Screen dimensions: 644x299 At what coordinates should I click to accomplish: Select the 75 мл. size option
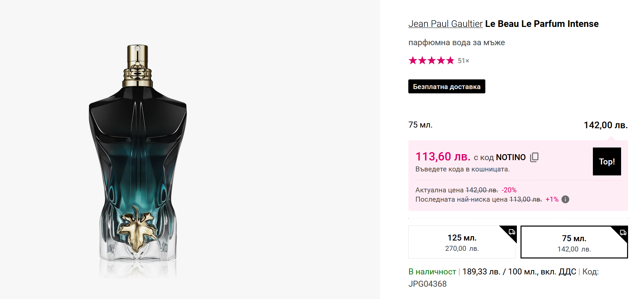[574, 243]
